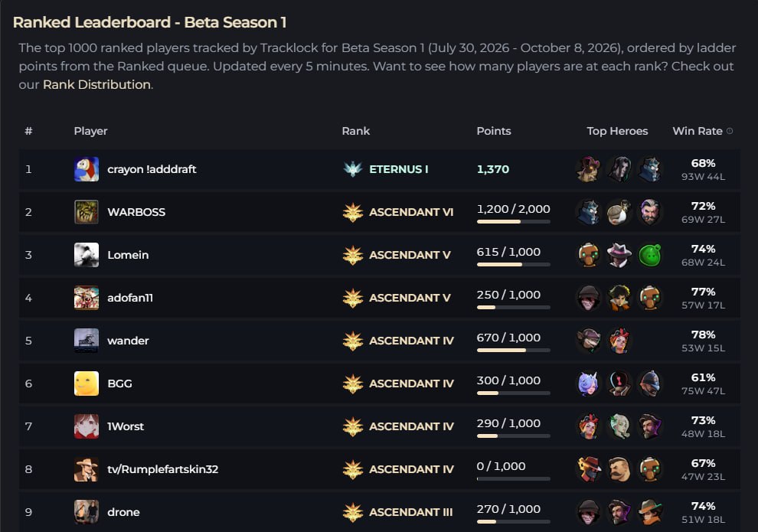Click wander's second top hero icon

(619, 341)
